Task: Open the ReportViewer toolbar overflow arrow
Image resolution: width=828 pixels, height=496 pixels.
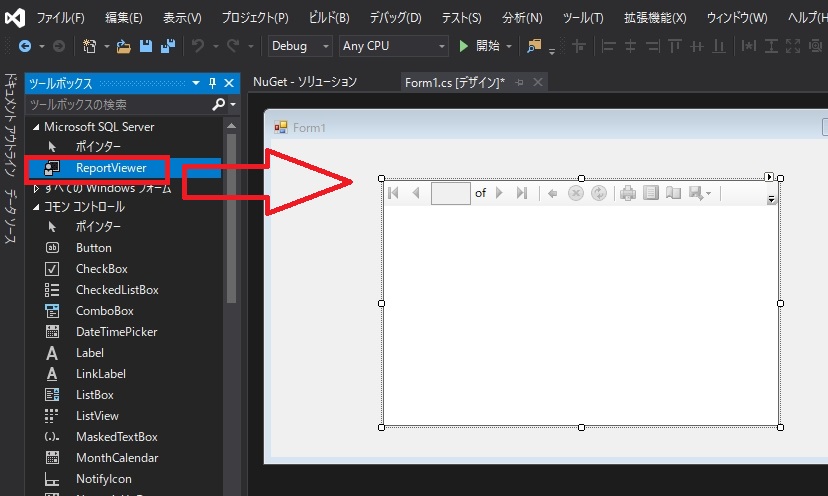Action: click(771, 199)
